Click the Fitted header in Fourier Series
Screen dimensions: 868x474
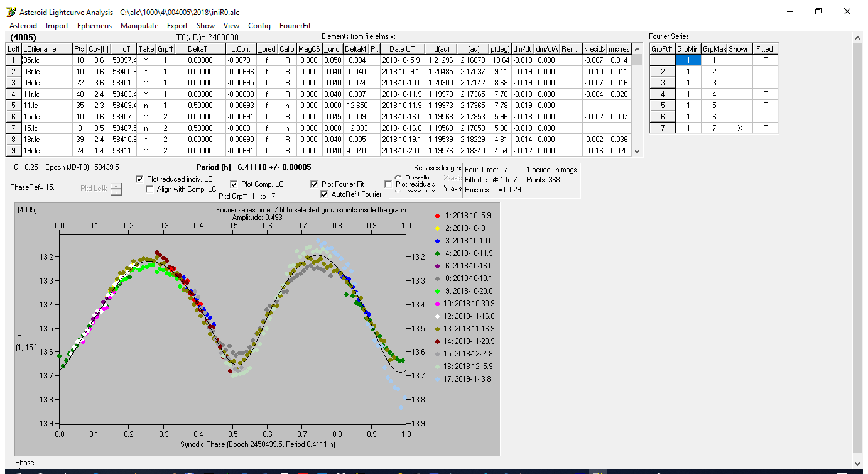point(765,49)
